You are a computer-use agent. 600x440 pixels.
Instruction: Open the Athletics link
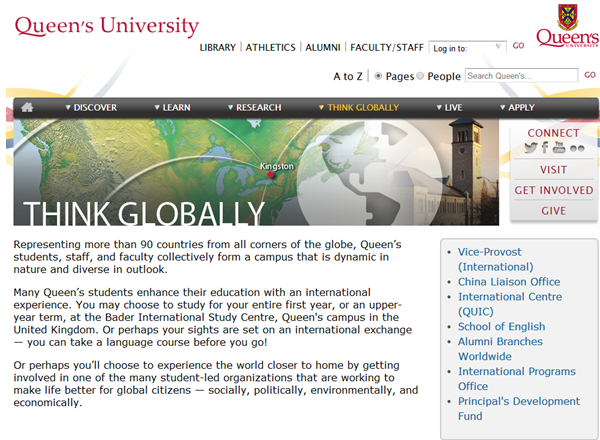click(271, 47)
